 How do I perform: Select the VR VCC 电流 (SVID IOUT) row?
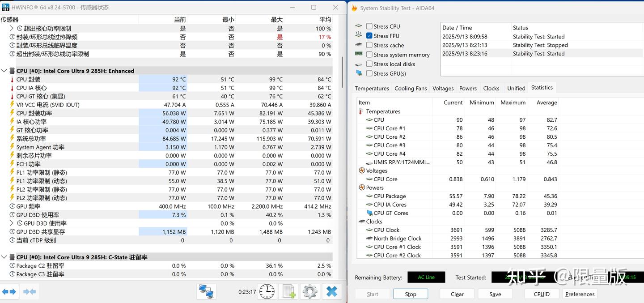point(166,105)
